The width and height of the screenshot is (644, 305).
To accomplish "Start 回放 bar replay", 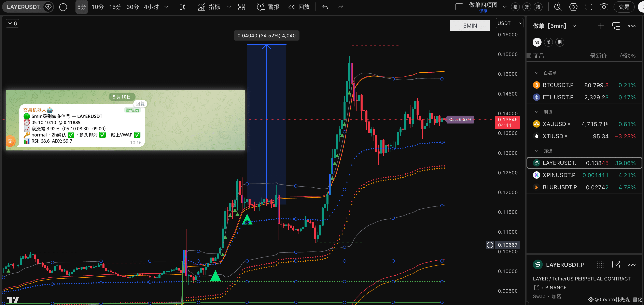I will tap(299, 7).
